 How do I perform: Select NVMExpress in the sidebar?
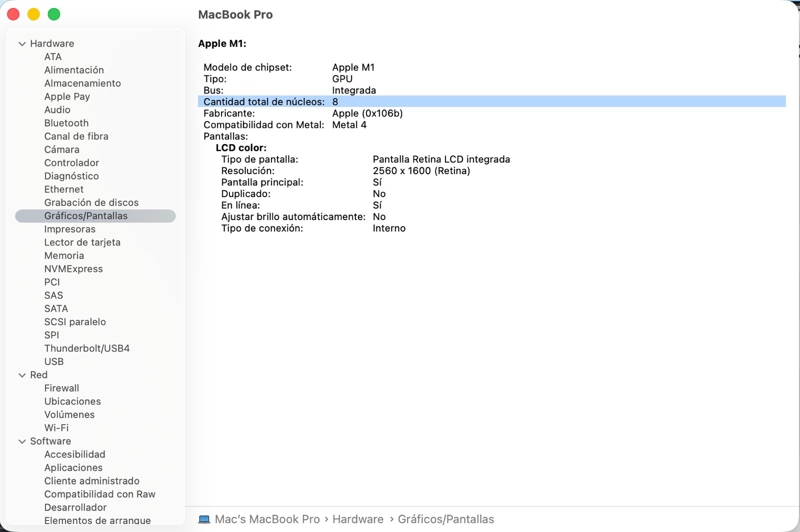(73, 269)
